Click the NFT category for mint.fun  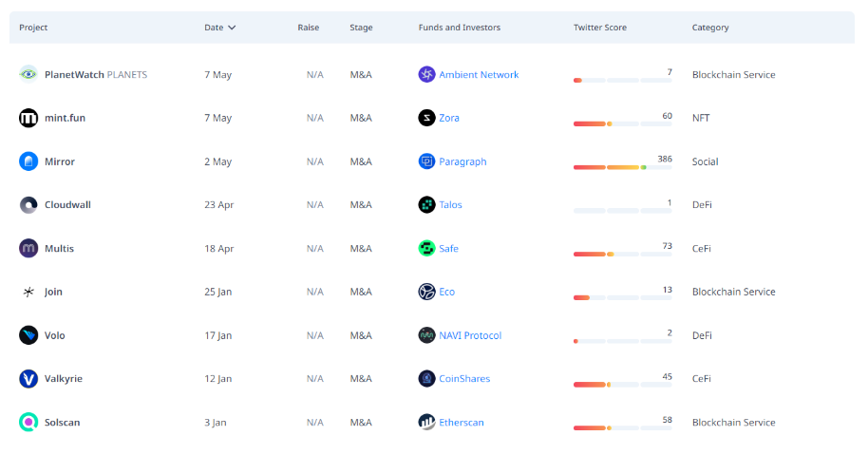tap(701, 118)
